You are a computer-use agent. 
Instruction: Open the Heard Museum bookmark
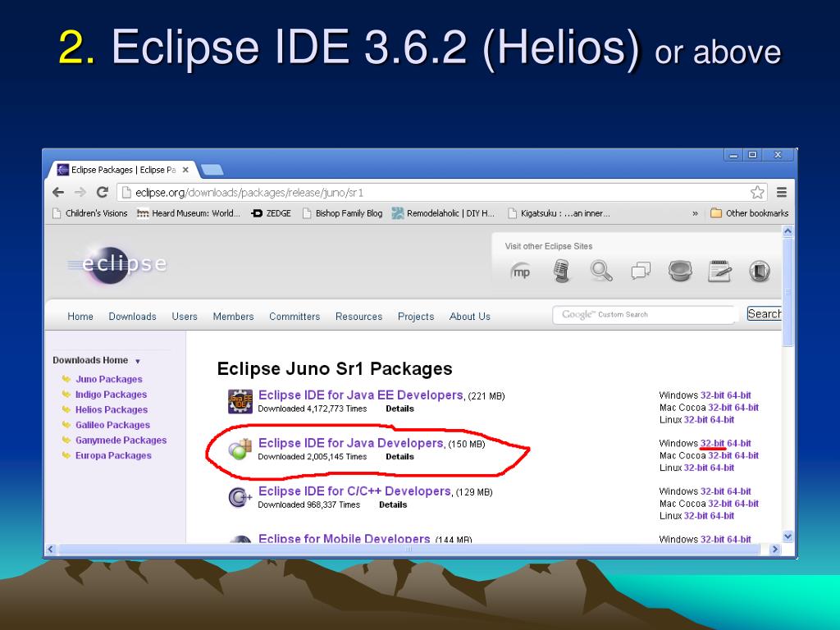(x=189, y=213)
